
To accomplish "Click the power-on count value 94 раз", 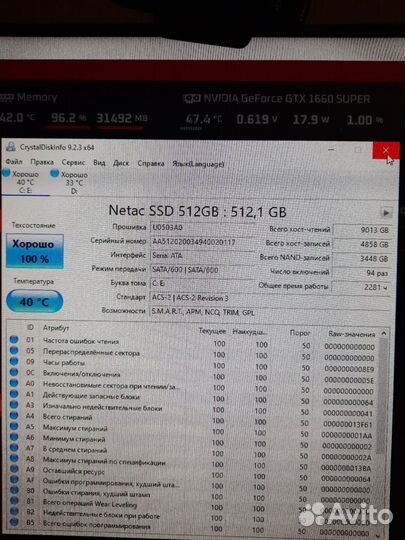I will (x=362, y=273).
